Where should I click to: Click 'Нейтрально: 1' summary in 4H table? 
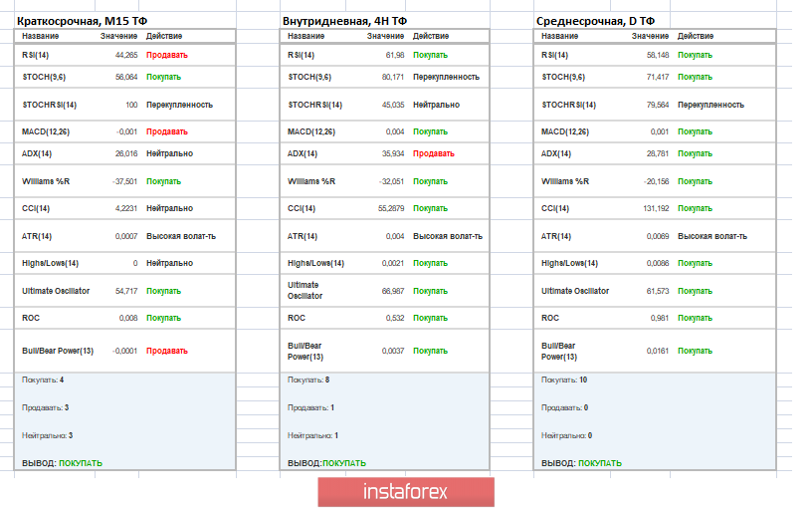[x=312, y=436]
